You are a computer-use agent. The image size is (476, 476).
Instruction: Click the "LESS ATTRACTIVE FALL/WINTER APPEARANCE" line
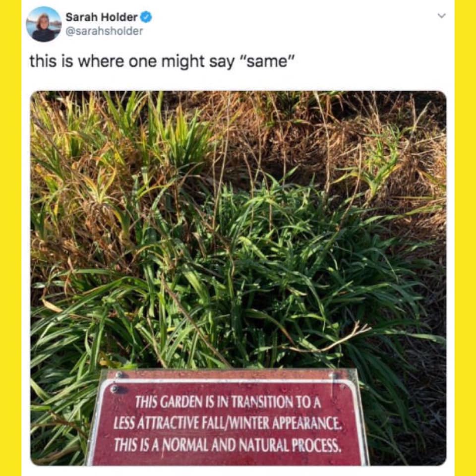point(228,423)
